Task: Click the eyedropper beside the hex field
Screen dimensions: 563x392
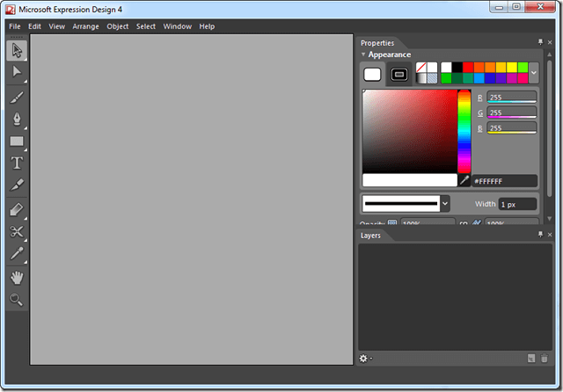Action: click(464, 180)
